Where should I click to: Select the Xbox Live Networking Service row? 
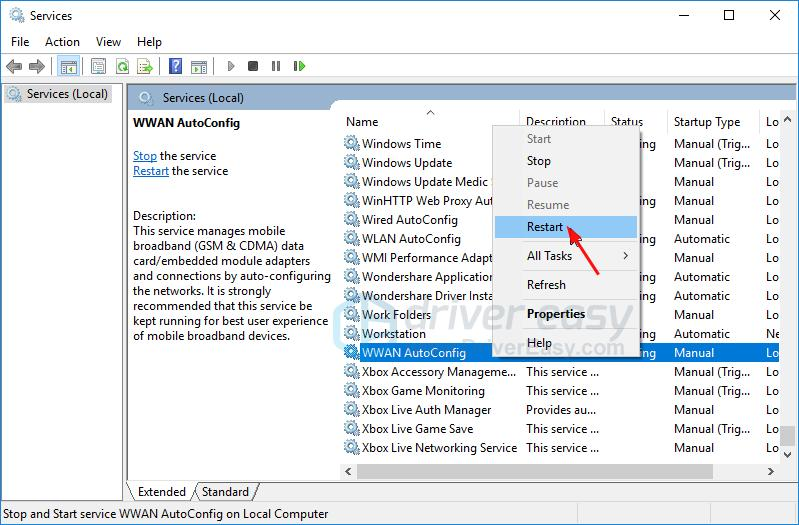(x=560, y=448)
